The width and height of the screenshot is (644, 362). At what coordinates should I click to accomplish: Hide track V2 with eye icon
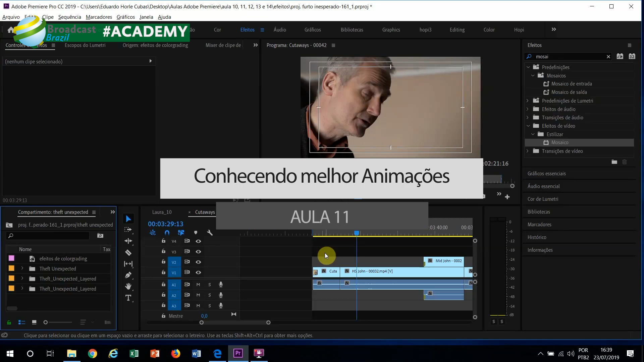click(198, 262)
